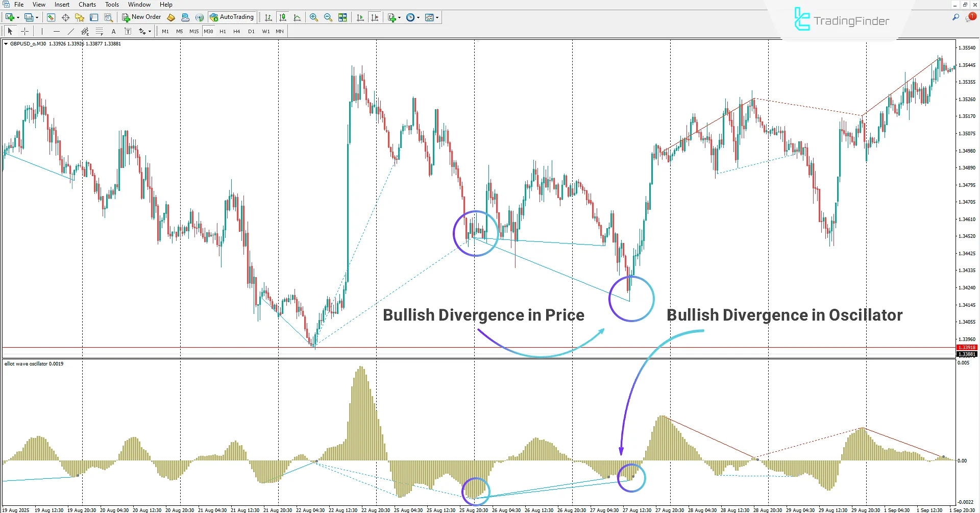Select the Crosshair tool
This screenshot has width=980, height=513.
pos(24,31)
